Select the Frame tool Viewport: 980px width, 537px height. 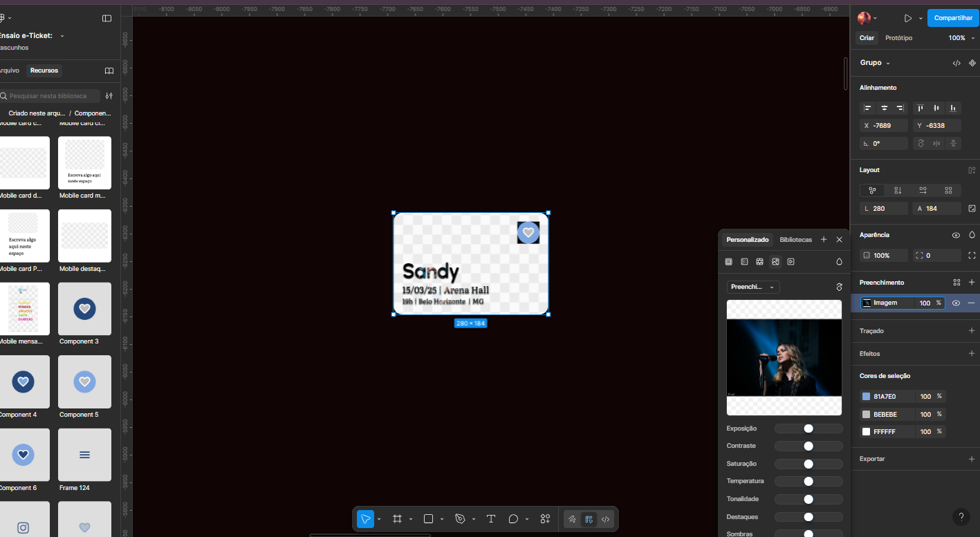397,519
